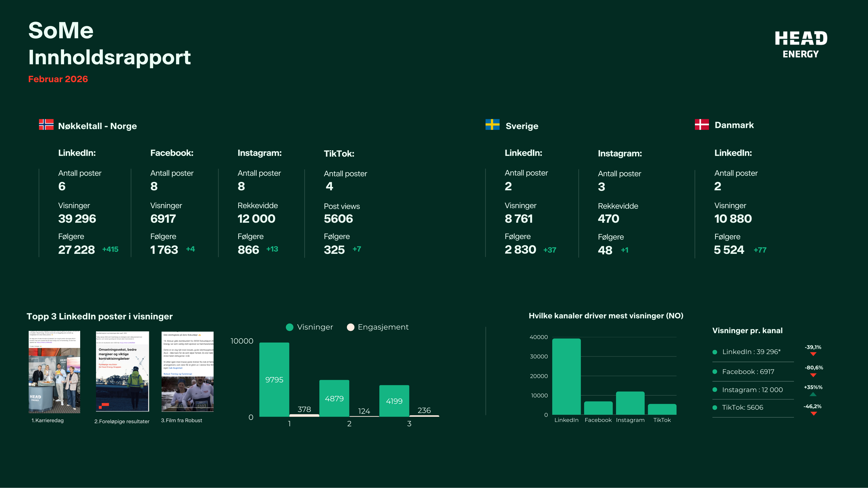Image resolution: width=868 pixels, height=488 pixels.
Task: Click red down arrow under -80,6%
Action: [x=813, y=375]
